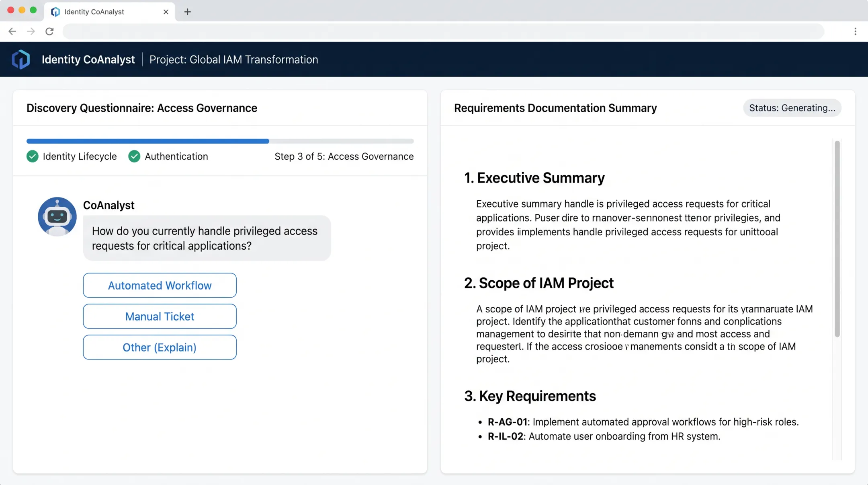This screenshot has width=868, height=485.
Task: Click the Executive Summary paragraph text
Action: (628, 225)
